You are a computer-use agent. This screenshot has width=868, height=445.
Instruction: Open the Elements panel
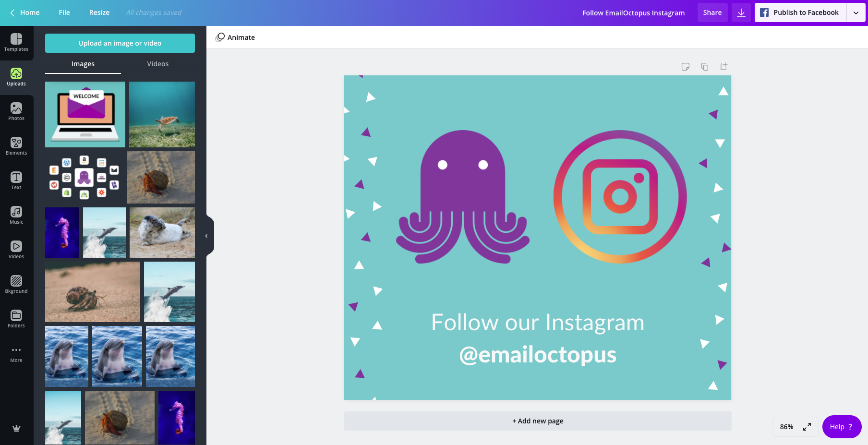16,146
